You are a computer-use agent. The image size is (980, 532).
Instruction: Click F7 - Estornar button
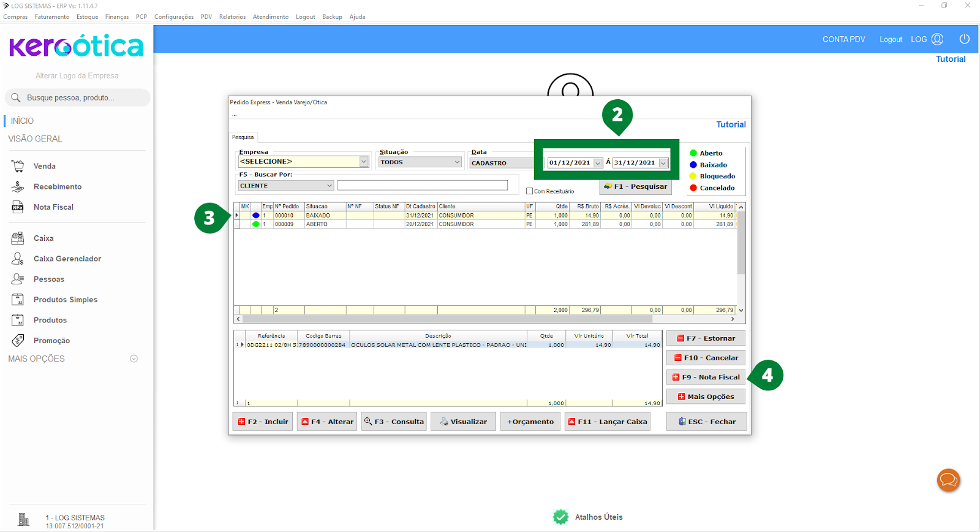(706, 338)
